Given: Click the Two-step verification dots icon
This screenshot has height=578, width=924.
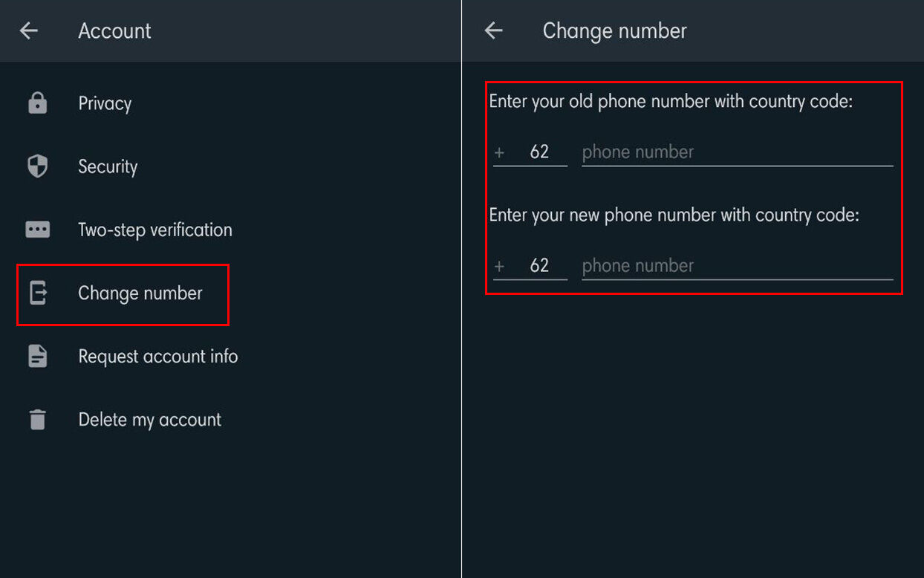Looking at the screenshot, I should [x=37, y=230].
